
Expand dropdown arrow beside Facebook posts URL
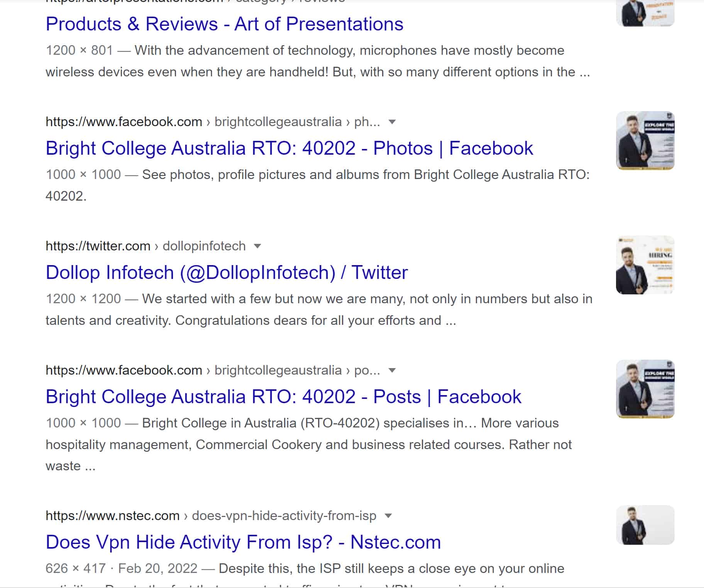[x=392, y=370]
